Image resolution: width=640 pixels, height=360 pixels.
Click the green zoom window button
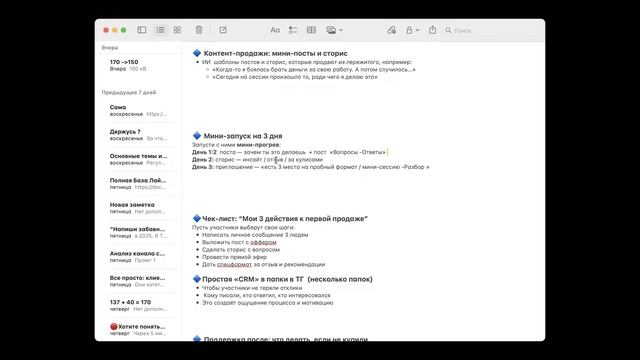[123, 30]
